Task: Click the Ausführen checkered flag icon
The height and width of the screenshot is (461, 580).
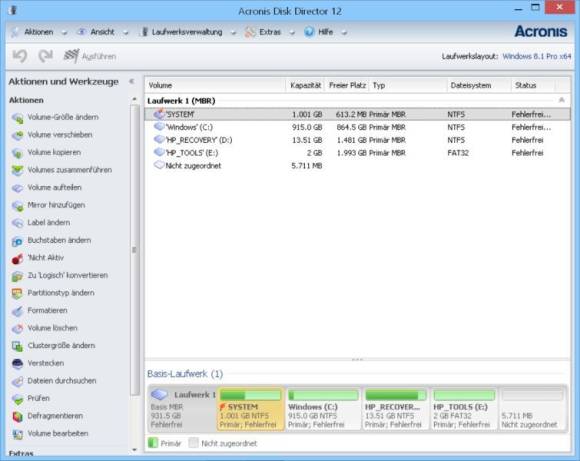Action: click(71, 56)
